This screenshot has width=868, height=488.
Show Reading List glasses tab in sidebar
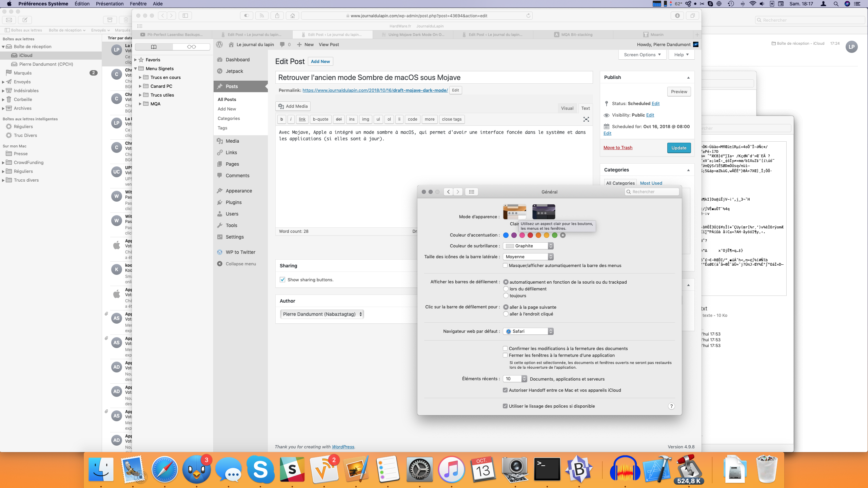pos(191,47)
